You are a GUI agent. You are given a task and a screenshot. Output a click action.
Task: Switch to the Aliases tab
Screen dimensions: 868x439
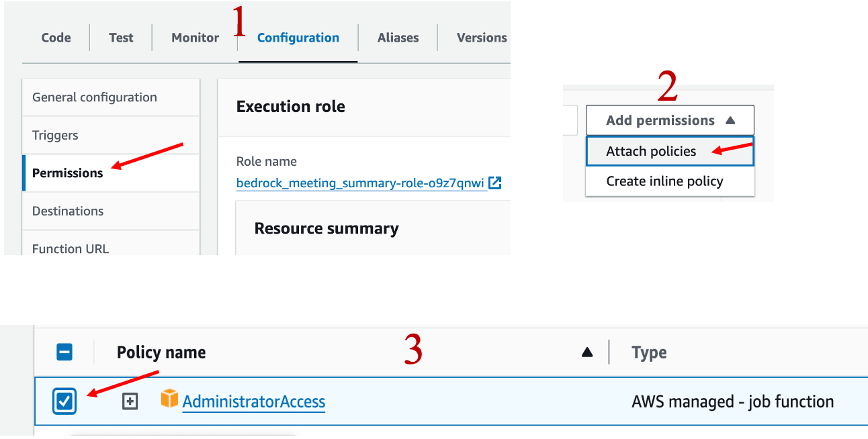click(398, 38)
